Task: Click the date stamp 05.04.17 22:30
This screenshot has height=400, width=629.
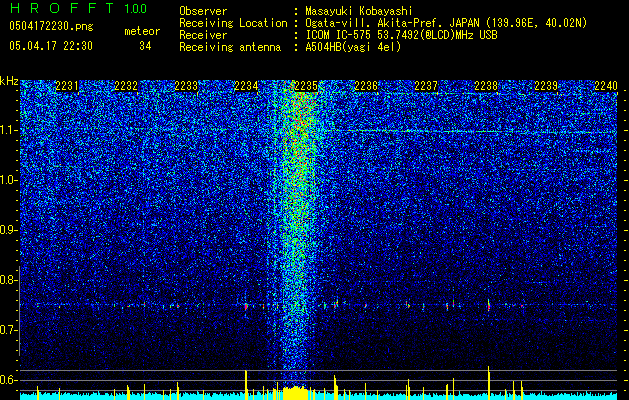Action: coord(51,46)
